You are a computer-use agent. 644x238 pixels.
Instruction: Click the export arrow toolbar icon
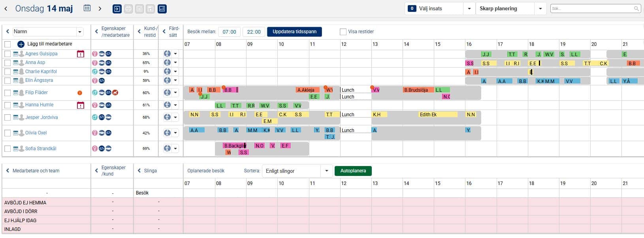click(x=117, y=9)
